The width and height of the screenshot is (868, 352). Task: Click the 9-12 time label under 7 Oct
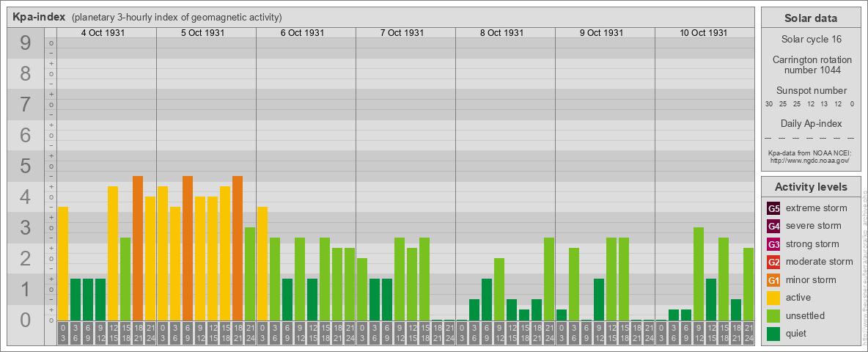coord(400,334)
